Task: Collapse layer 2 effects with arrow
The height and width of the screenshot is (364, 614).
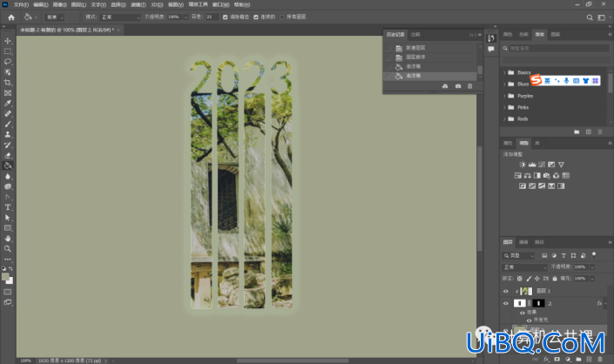Action: [x=606, y=303]
